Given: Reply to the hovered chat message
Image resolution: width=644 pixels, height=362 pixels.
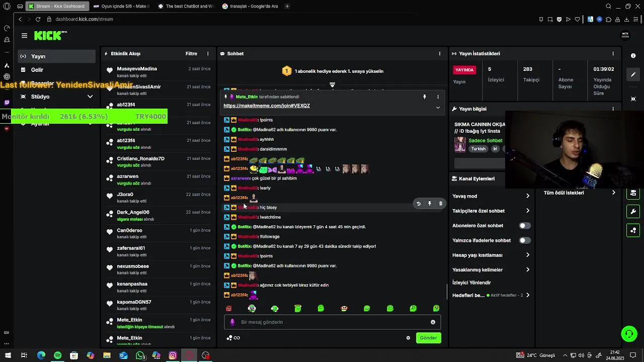Looking at the screenshot, I should [x=419, y=204].
